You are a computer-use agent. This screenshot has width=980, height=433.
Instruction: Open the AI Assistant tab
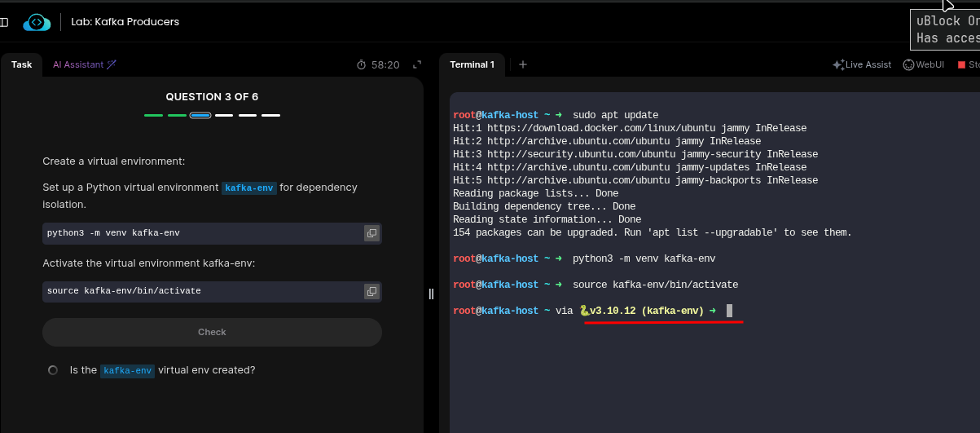(x=85, y=64)
